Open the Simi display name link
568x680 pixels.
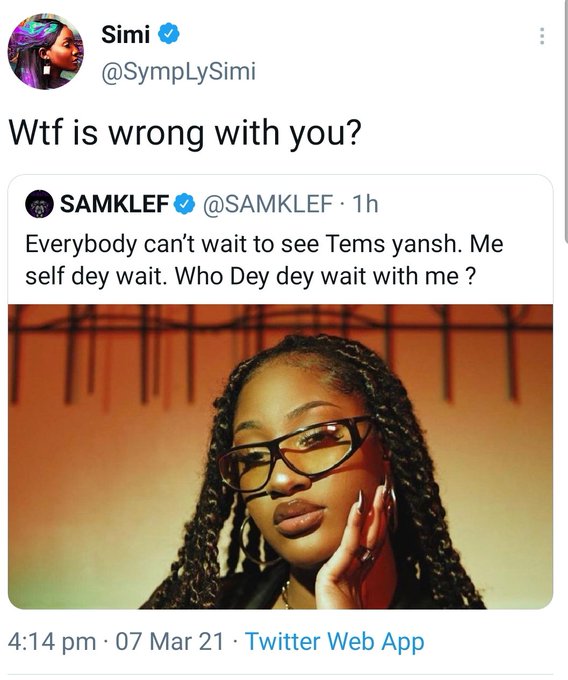tap(126, 34)
